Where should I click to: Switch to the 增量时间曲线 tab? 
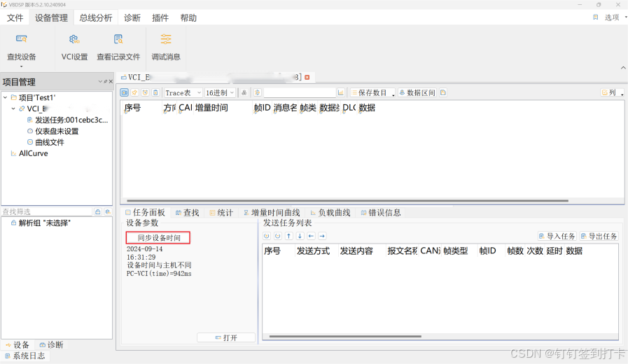[x=272, y=213]
